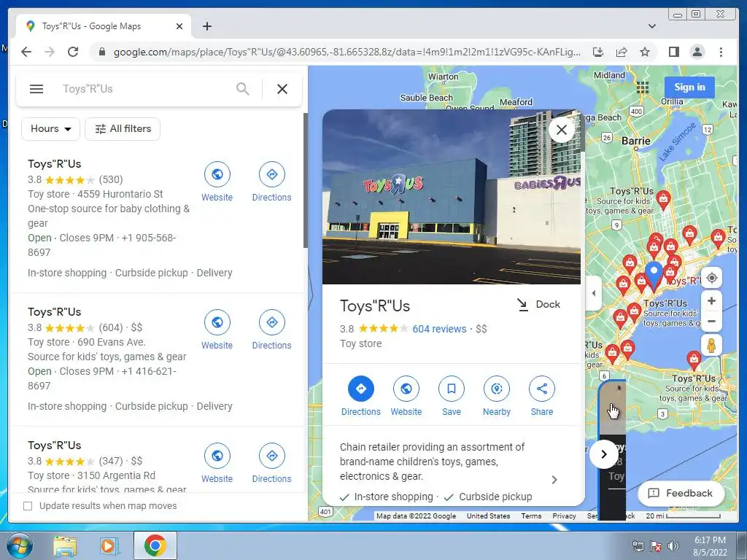
Task: Dock the place card
Action: 539,305
